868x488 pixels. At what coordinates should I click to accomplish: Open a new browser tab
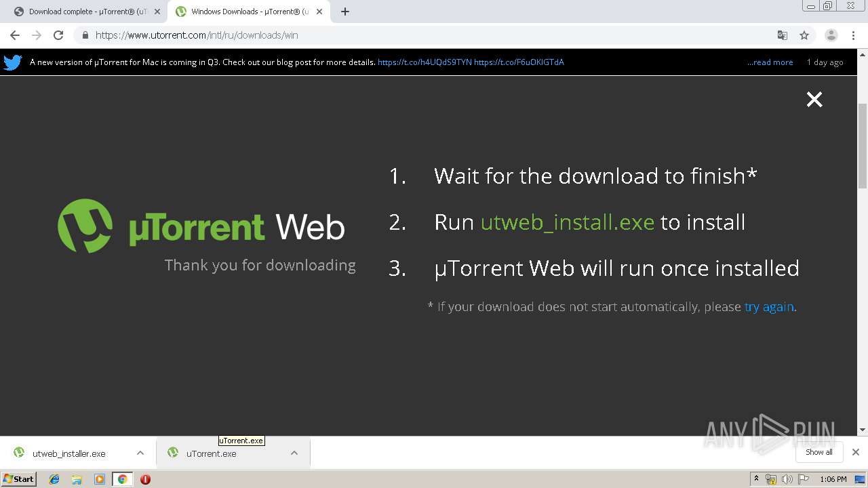point(345,12)
